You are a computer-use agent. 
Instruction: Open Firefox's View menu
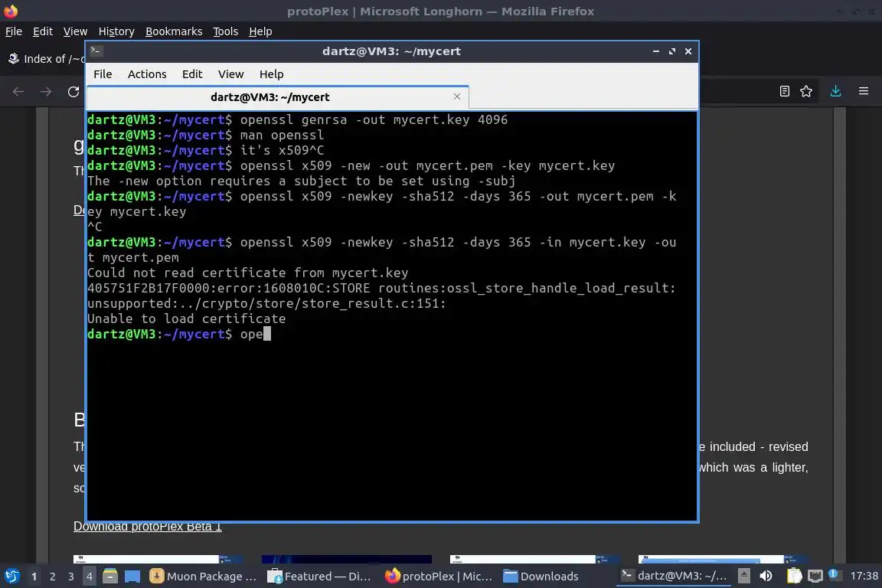[x=75, y=31]
